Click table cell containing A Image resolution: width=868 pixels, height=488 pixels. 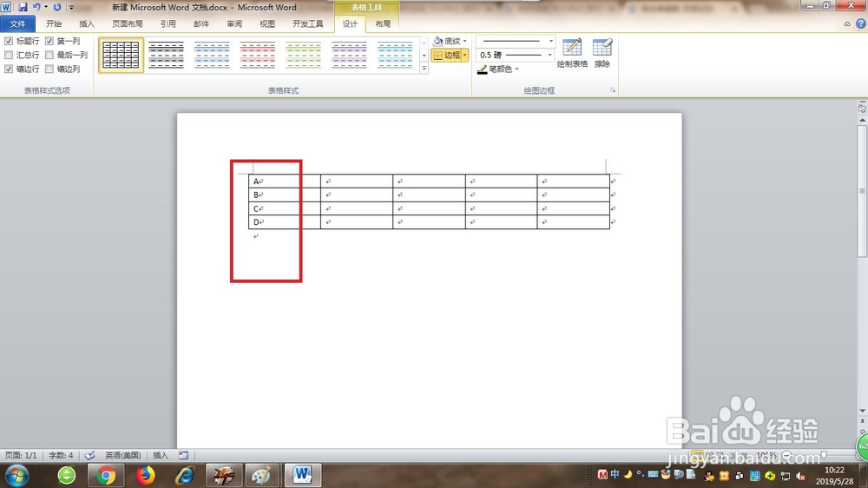click(x=285, y=181)
